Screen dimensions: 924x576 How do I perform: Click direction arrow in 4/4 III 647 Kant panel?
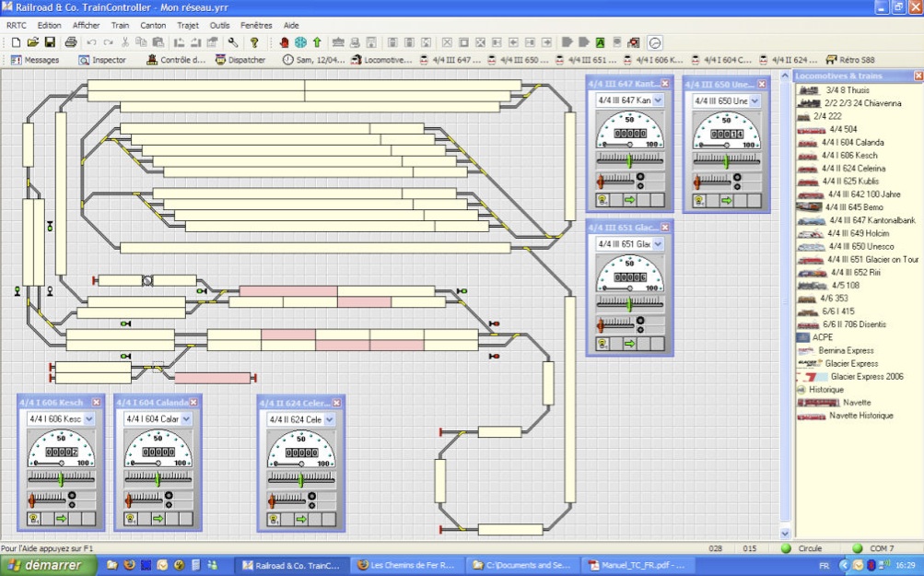[630, 200]
